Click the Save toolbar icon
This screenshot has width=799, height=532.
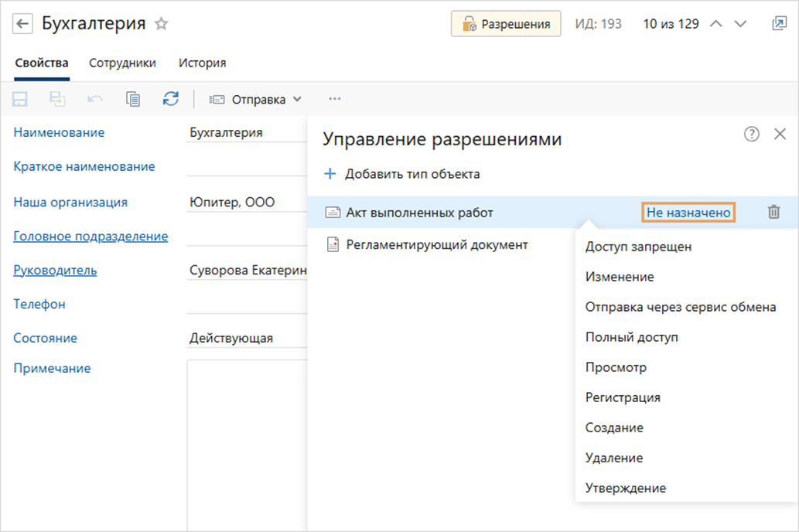tap(20, 99)
